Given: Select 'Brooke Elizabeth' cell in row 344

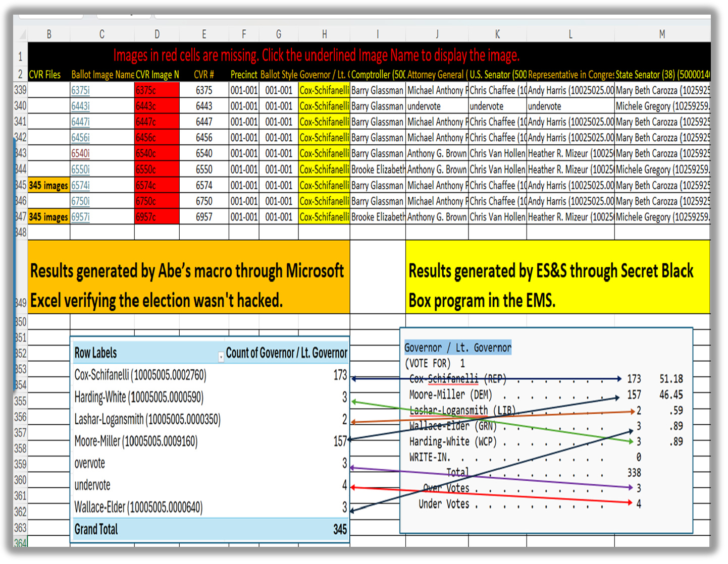Looking at the screenshot, I should tap(378, 170).
